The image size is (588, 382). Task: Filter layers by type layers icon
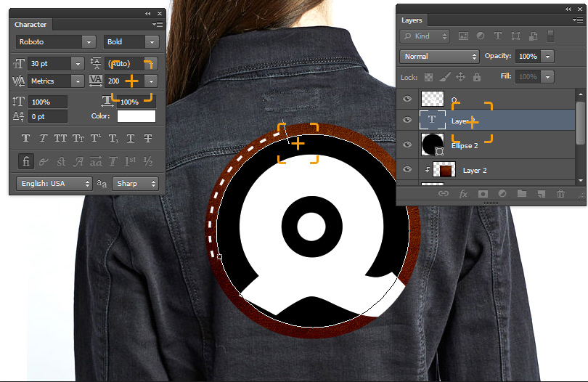tap(498, 36)
